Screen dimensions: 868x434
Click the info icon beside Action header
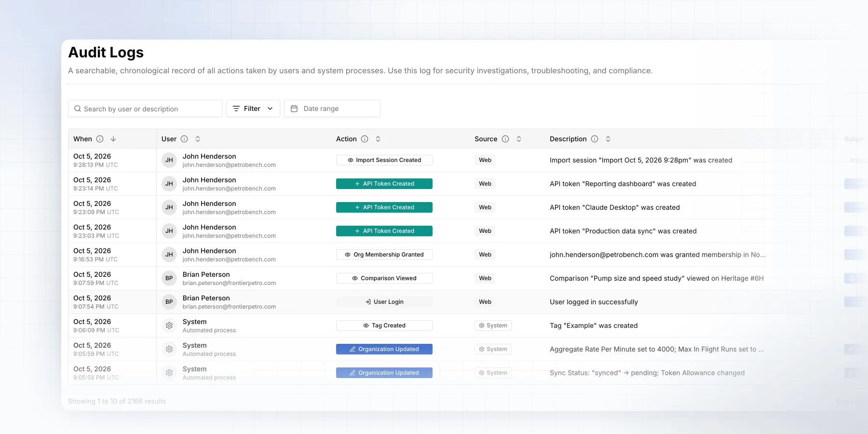pos(365,139)
